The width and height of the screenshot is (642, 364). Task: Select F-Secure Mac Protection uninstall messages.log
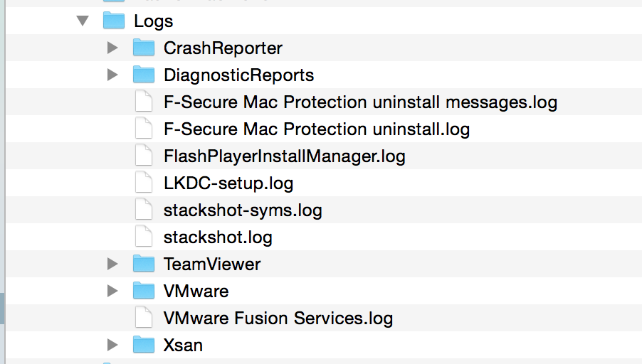coord(360,102)
